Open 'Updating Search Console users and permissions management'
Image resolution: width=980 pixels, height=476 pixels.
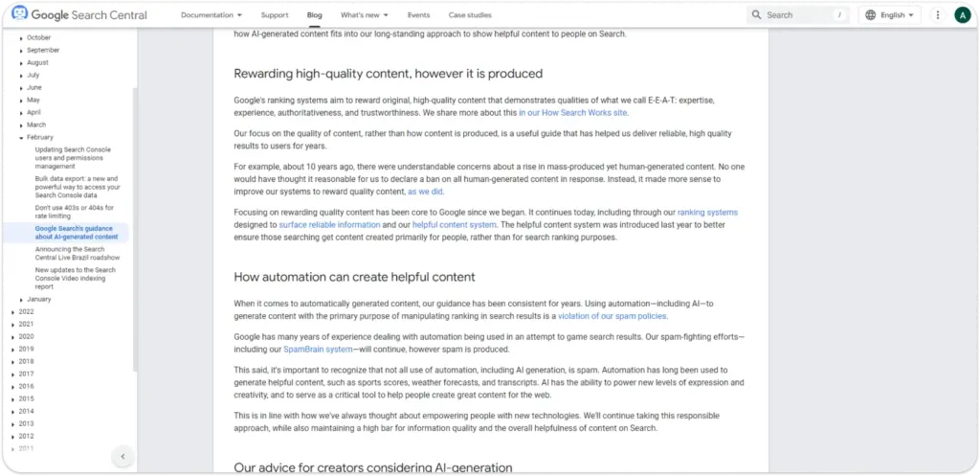(73, 158)
